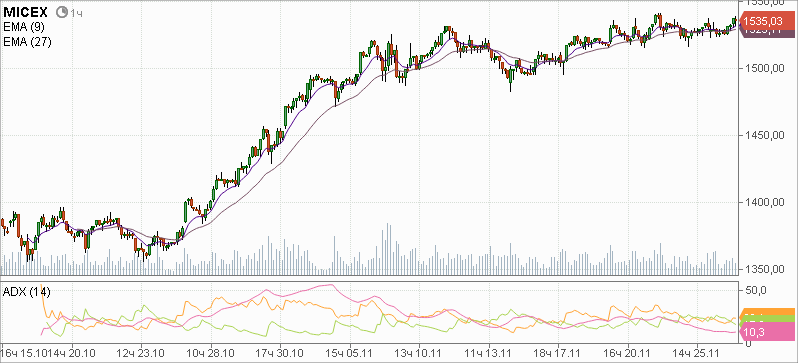
Task: Click the clock icon beside 1ч interval
Action: coord(62,12)
